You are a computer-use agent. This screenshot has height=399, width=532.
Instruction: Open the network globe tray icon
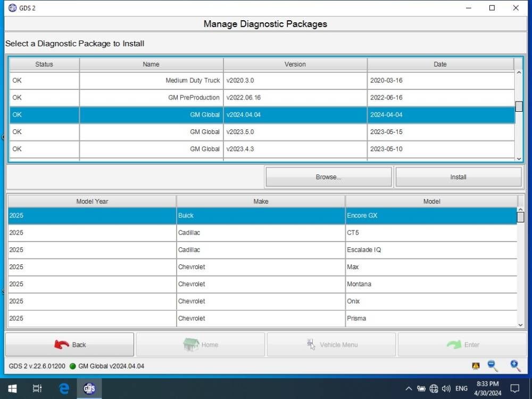[434, 388]
